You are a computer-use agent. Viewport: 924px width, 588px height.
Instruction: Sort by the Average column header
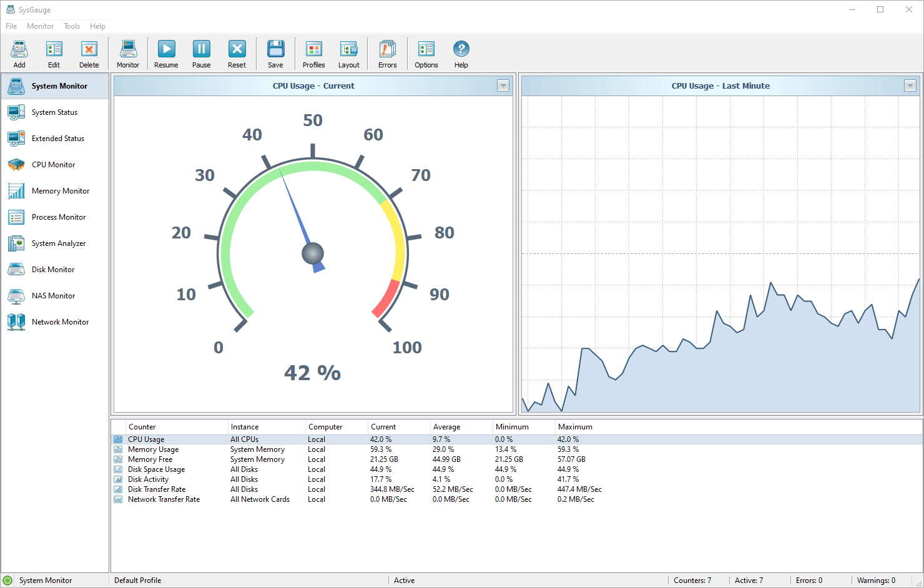[x=446, y=427]
